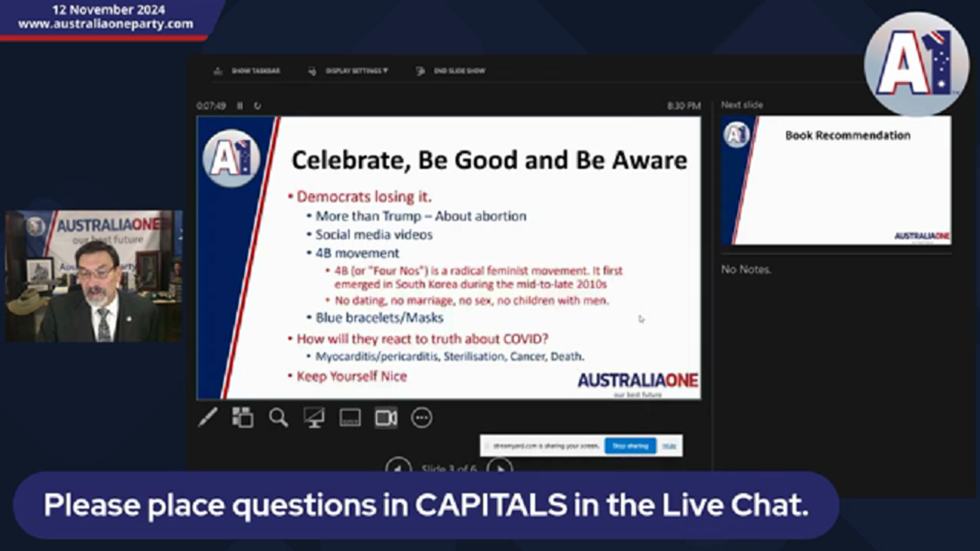This screenshot has width=980, height=551.
Task: Toggle the camera in presenter view
Action: tap(386, 417)
